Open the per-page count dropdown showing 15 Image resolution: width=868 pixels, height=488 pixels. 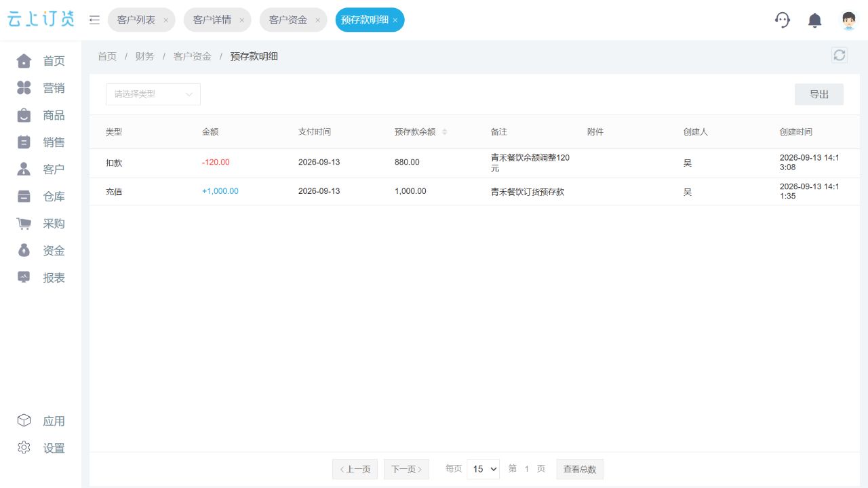483,469
